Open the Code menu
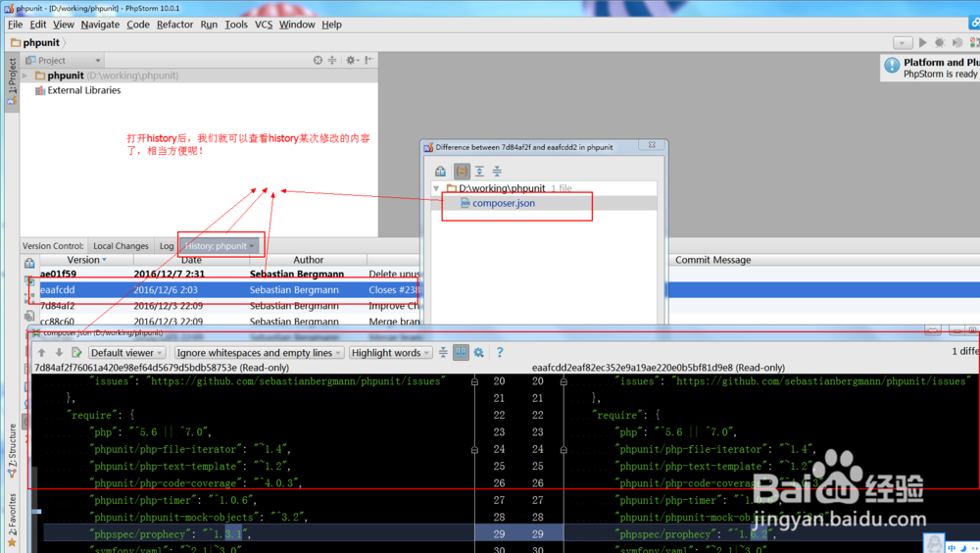Image resolution: width=980 pixels, height=553 pixels. tap(137, 25)
